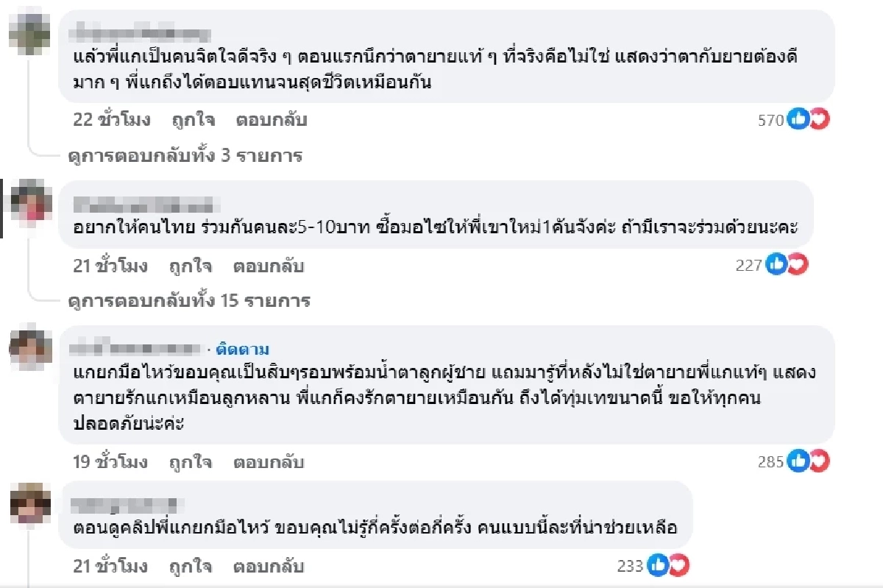Image resolution: width=883 pixels, height=588 pixels.
Task: Toggle ถูกใจ on the last comment
Action: [x=194, y=566]
